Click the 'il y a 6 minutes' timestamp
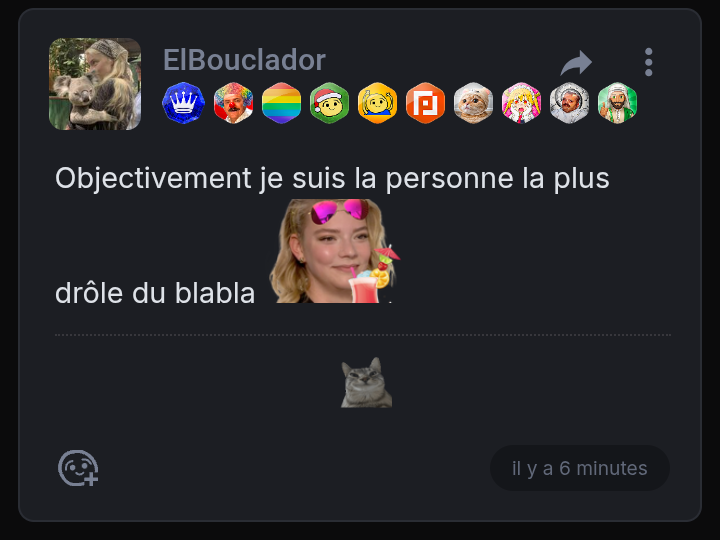Viewport: 720px width, 540px height. (x=579, y=468)
